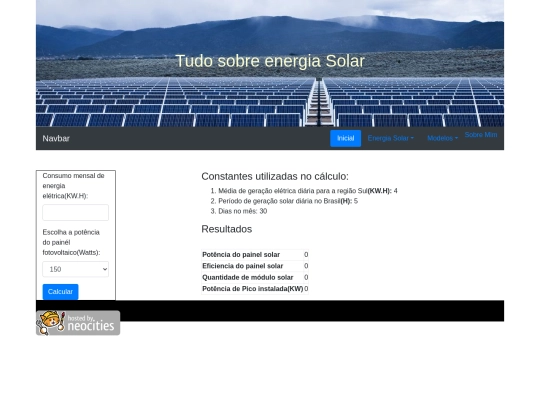Click 'Eficiencia do painel solar' row label
The height and width of the screenshot is (405, 540).
(242, 266)
